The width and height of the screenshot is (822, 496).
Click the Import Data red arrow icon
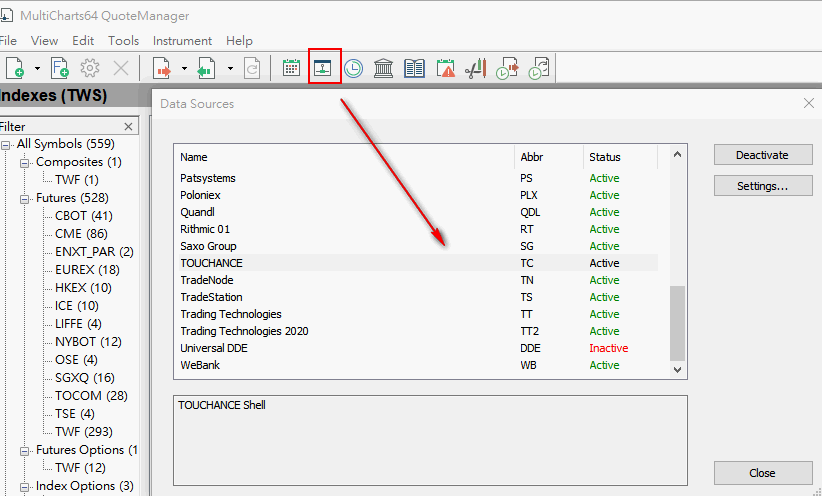[x=162, y=68]
